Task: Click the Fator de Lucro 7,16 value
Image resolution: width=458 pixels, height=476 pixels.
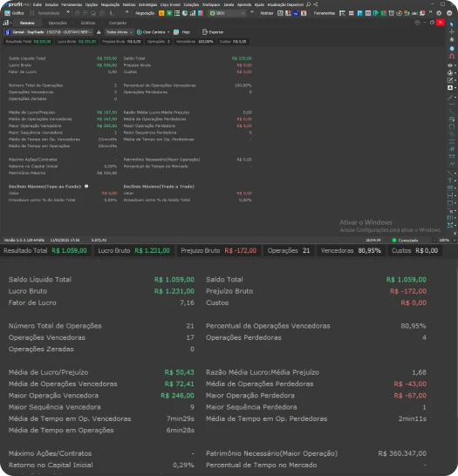Action: click(187, 303)
